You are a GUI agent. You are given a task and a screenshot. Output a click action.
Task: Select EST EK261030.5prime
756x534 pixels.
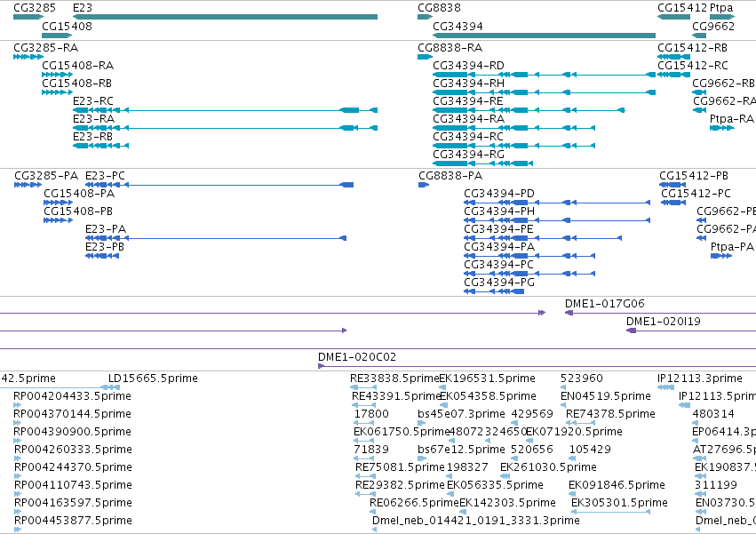click(x=548, y=467)
